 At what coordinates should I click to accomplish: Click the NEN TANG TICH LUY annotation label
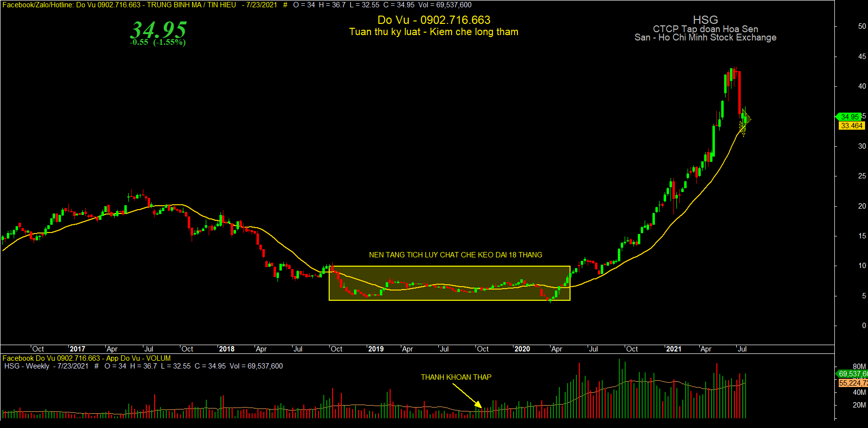click(x=455, y=255)
